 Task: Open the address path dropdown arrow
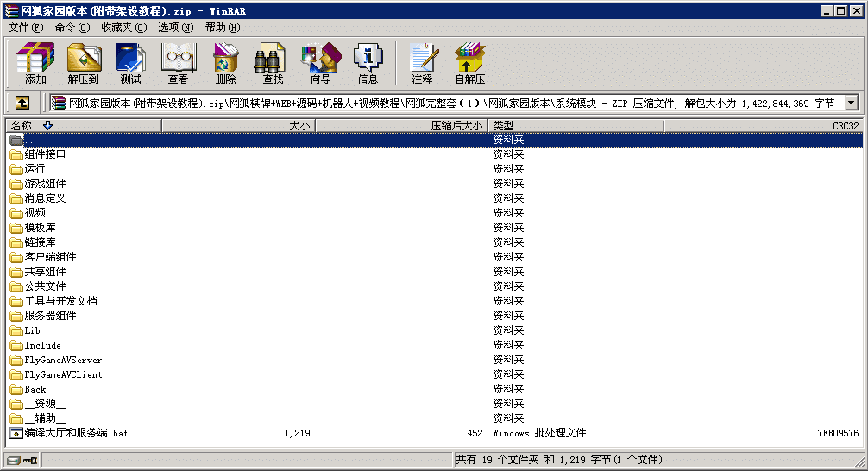tap(852, 103)
